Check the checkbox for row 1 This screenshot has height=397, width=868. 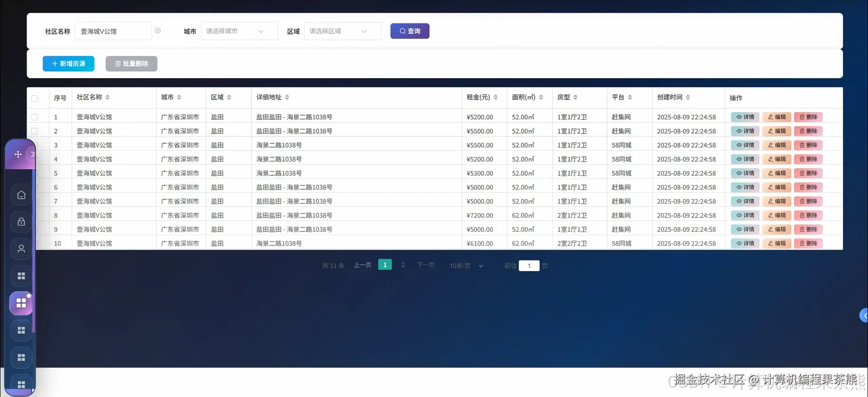35,117
